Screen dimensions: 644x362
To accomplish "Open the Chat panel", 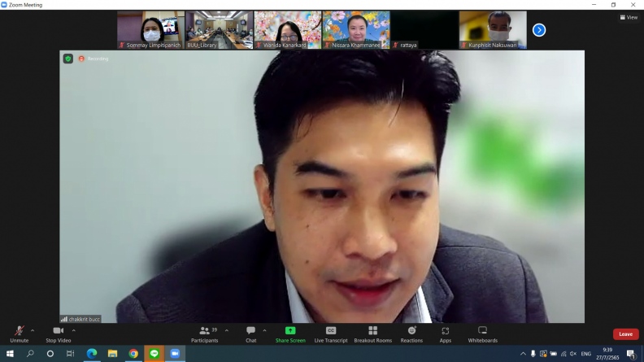I will click(251, 334).
